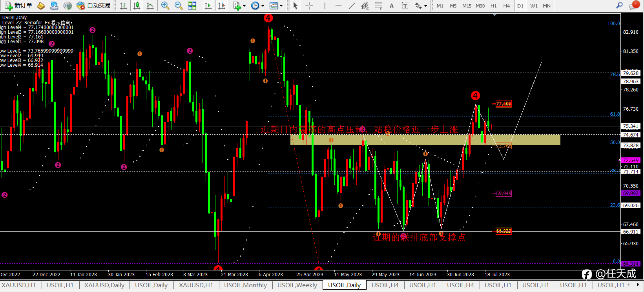The image size is (644, 292).
Task: Switch to M1 timeframe
Action: tap(440, 6)
